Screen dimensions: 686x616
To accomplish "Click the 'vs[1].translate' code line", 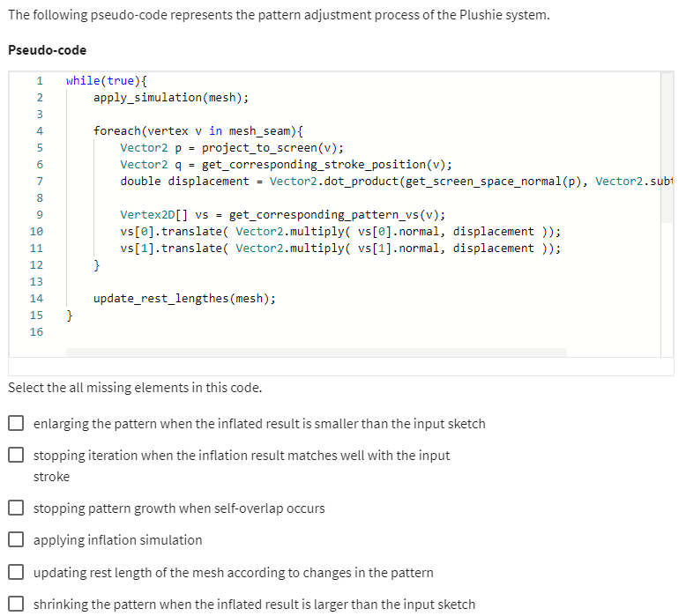I will 340,249.
